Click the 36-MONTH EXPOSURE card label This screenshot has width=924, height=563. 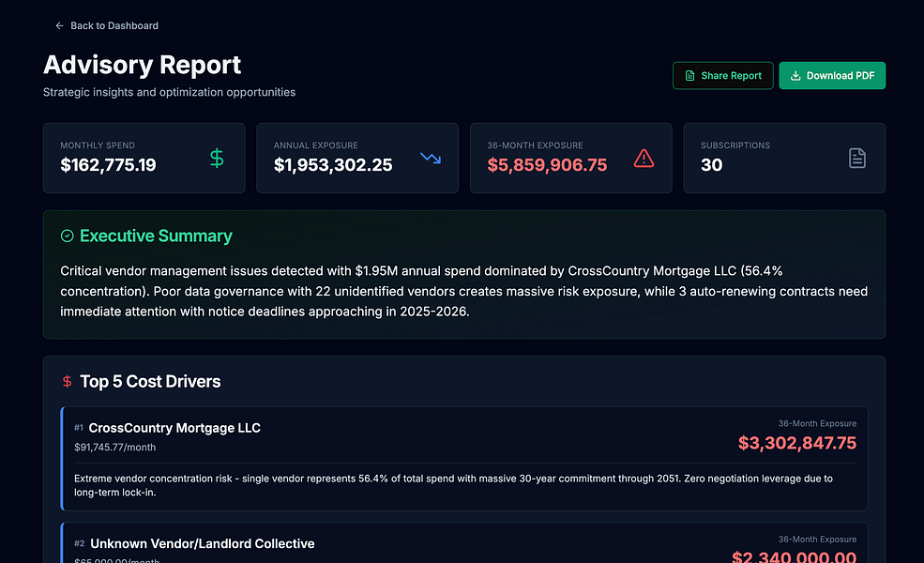[x=535, y=145]
